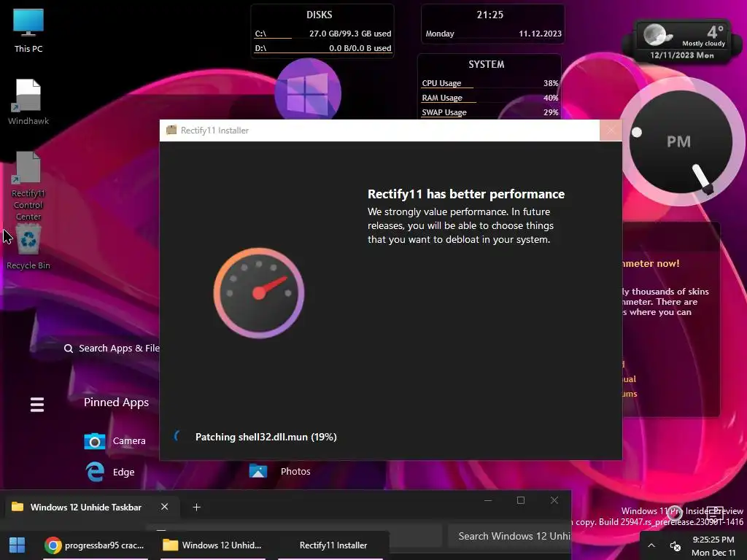
Task: Click the Pinned Apps heading
Action: pos(116,402)
